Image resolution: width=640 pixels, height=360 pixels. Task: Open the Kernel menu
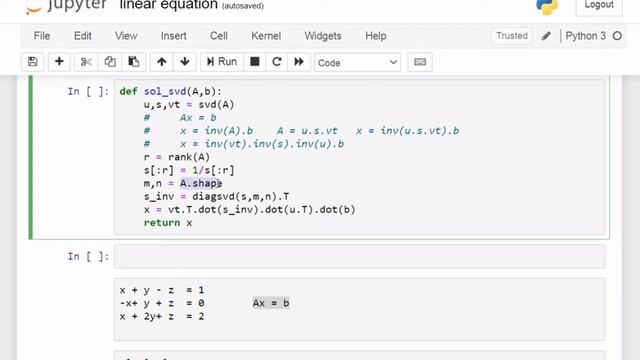(266, 36)
